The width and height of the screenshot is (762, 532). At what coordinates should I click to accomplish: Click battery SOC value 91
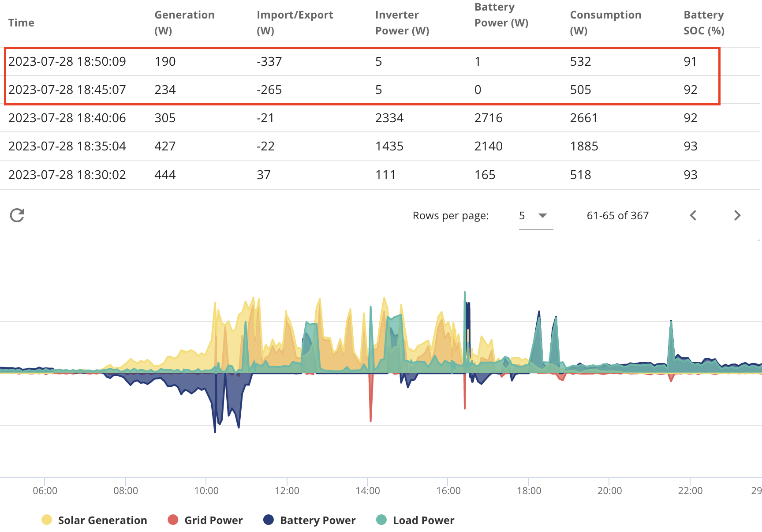point(691,61)
